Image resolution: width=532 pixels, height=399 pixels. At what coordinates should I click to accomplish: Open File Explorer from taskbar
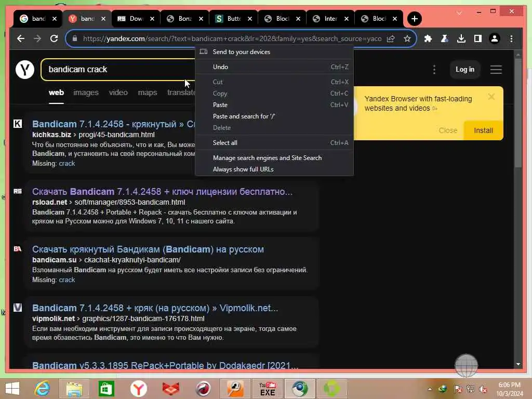[74, 389]
